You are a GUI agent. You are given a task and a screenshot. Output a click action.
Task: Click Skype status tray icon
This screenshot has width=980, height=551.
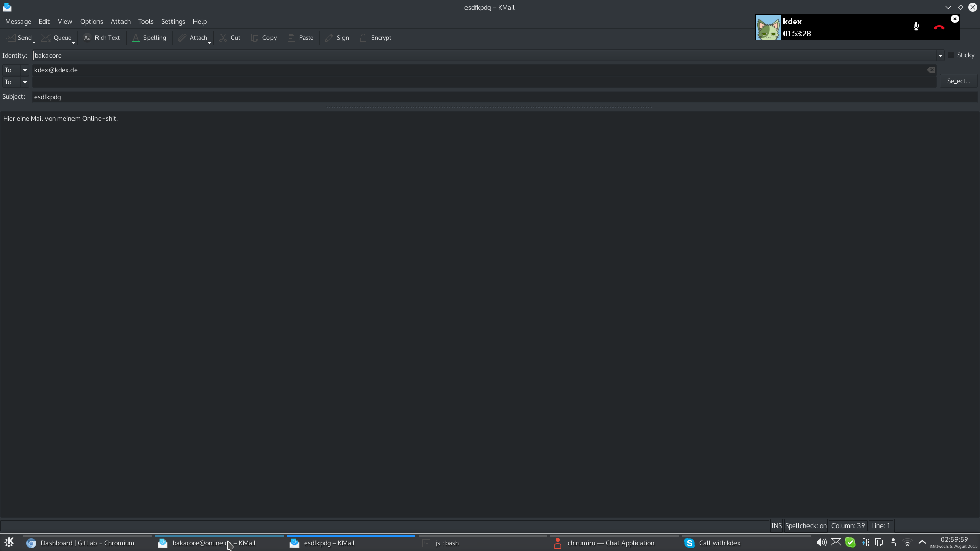coord(850,543)
